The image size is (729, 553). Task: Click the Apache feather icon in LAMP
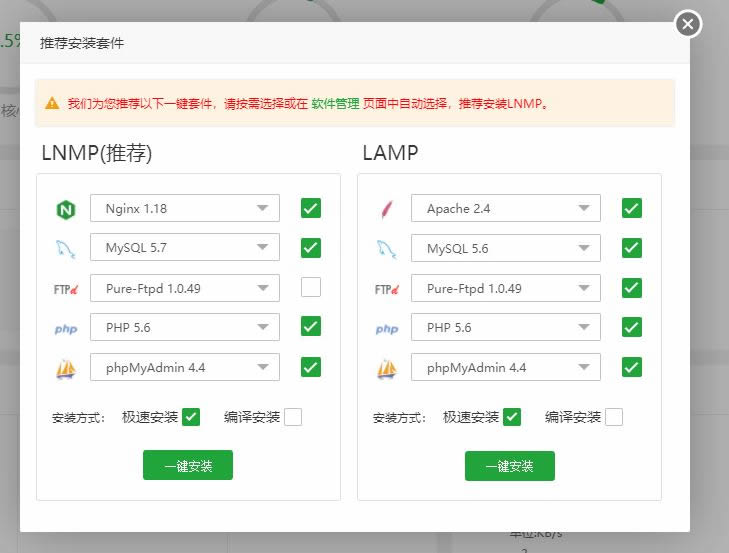[387, 209]
